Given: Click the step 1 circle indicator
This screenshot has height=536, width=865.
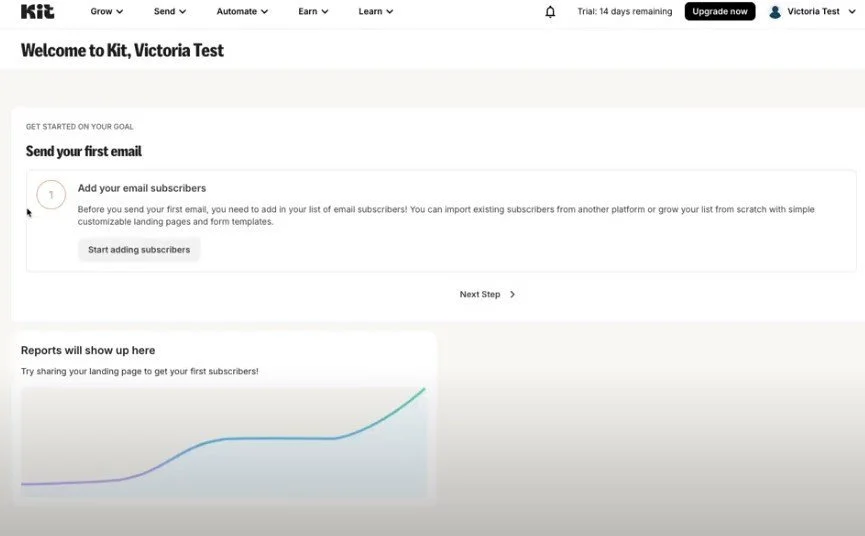Looking at the screenshot, I should pyautogui.click(x=51, y=195).
